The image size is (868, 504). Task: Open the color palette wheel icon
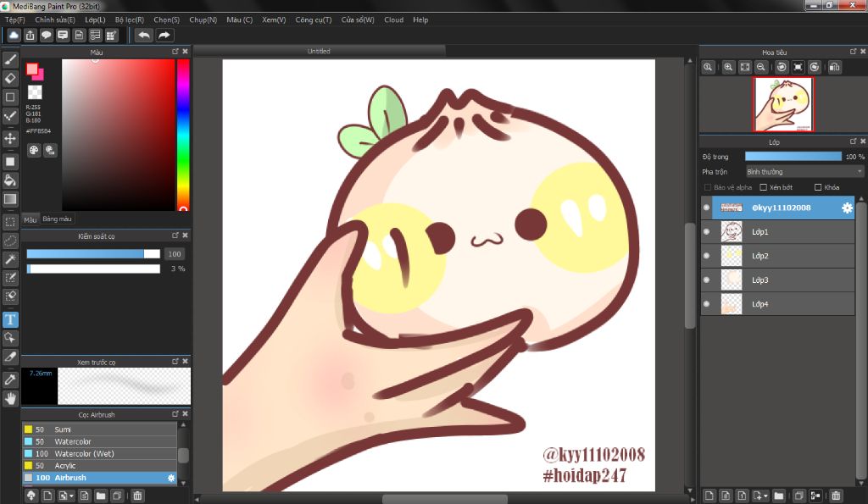(x=34, y=150)
